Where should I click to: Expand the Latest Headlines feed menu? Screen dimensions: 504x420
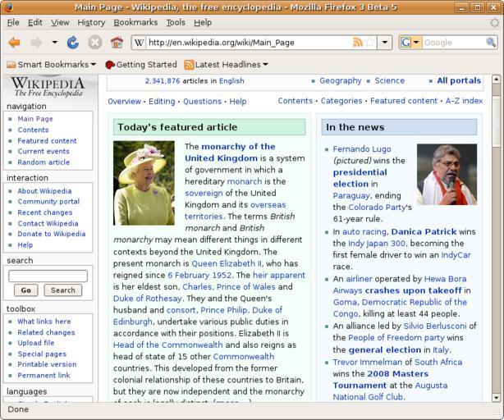(x=226, y=65)
